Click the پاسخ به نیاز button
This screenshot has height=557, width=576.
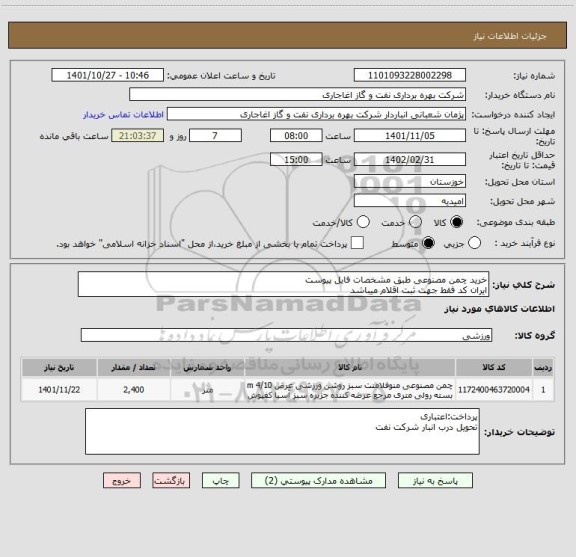(435, 481)
